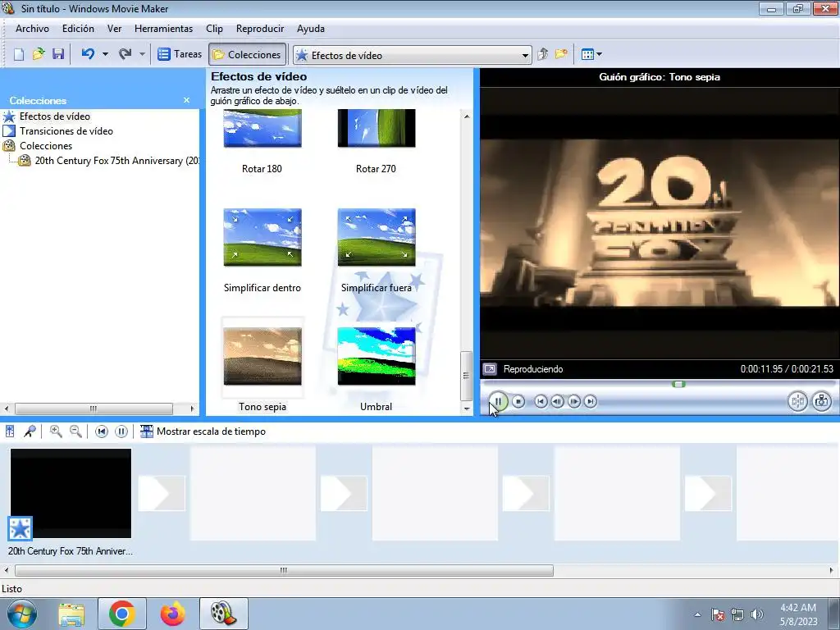This screenshot has height=630, width=840.
Task: Open the Ayuda menu
Action: [311, 29]
